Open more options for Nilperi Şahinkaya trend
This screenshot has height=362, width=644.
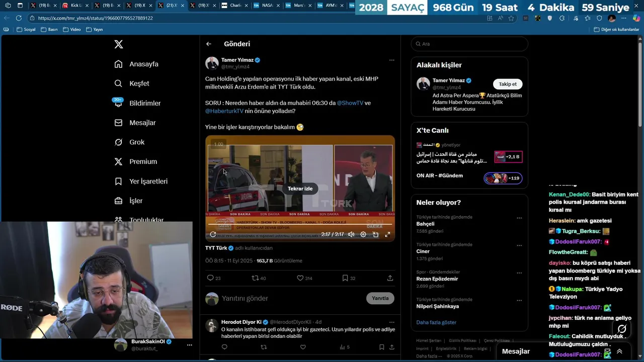(519, 301)
